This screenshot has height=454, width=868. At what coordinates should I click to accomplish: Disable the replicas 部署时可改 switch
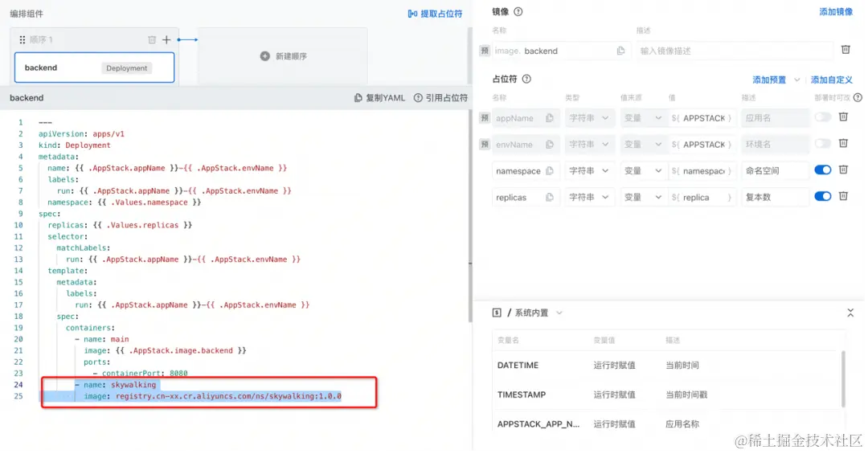tap(823, 196)
